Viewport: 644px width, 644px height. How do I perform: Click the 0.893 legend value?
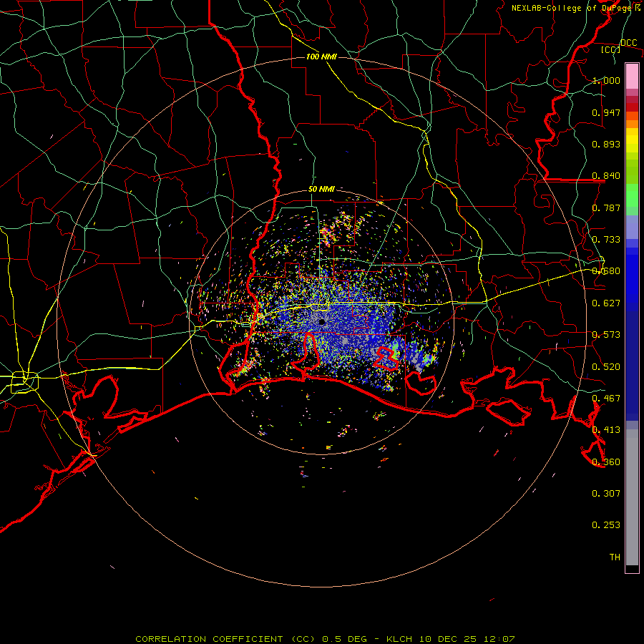tap(606, 144)
